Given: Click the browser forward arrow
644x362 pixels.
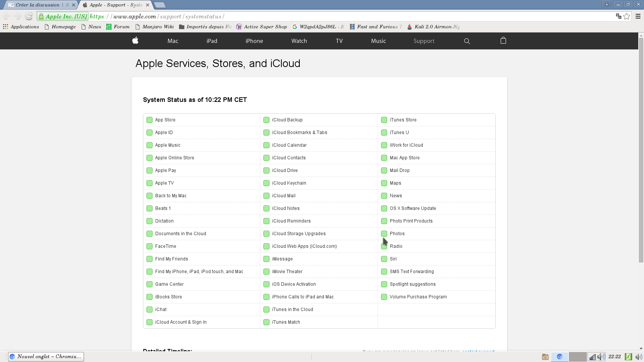Looking at the screenshot, I should 18,16.
